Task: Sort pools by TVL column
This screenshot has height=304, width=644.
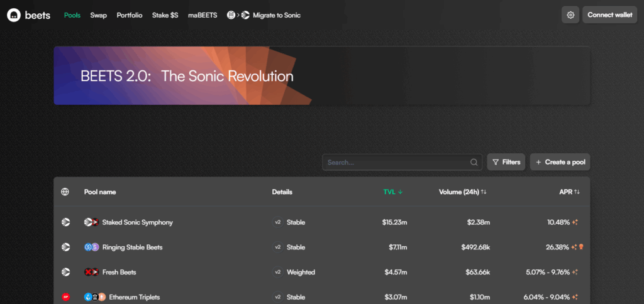Action: tap(392, 192)
